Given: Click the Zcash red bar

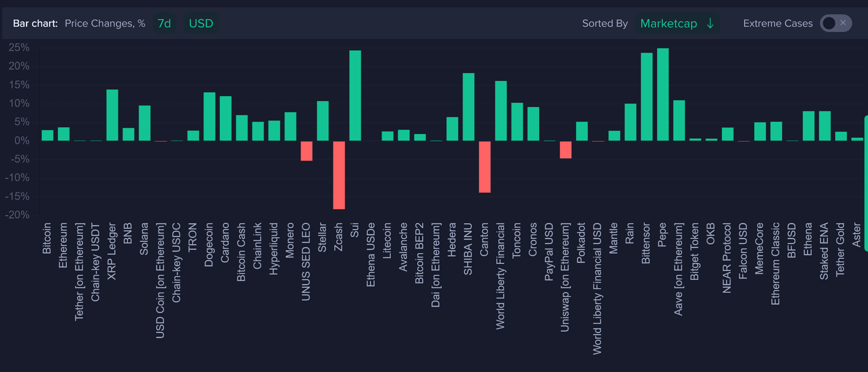Looking at the screenshot, I should coord(338,175).
